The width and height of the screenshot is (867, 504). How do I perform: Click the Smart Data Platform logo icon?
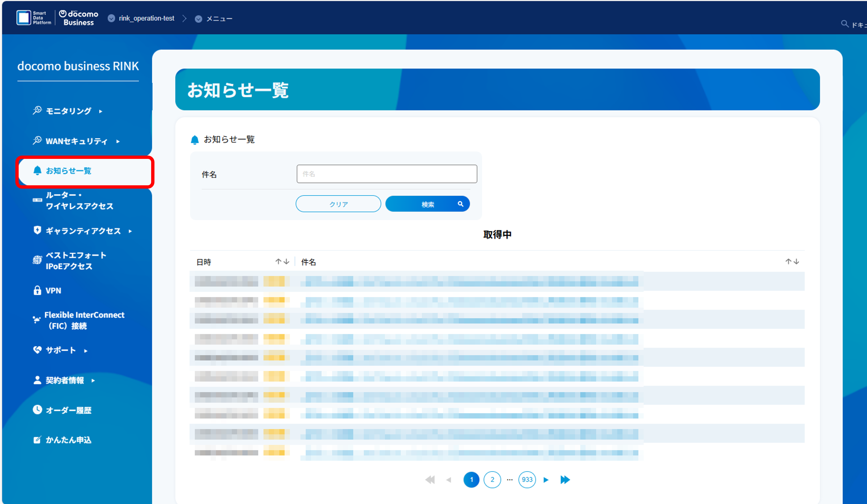tap(24, 17)
